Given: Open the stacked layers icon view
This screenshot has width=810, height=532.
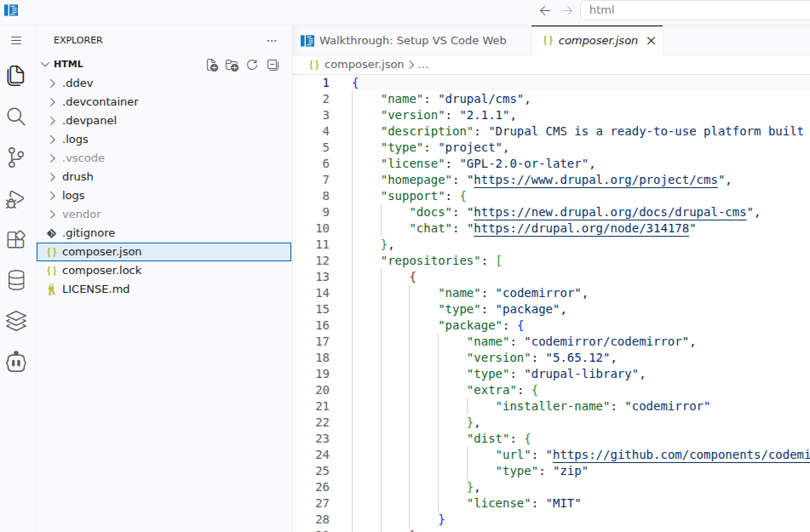Looking at the screenshot, I should (16, 321).
